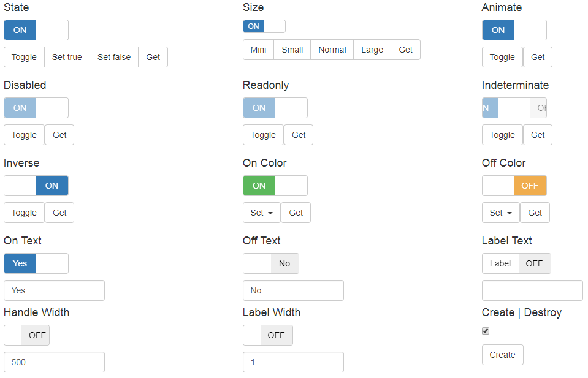Turn the green On Color switch off
Image resolution: width=588 pixels, height=378 pixels.
275,185
